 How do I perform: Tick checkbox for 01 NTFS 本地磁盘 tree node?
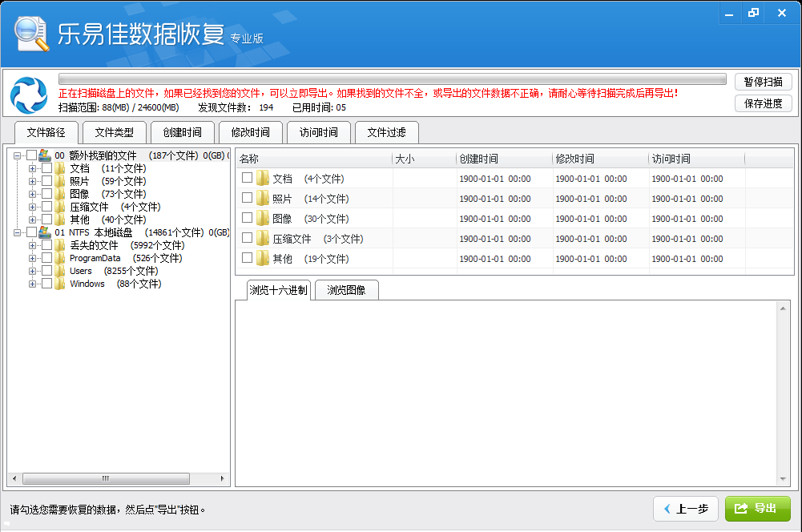coord(32,232)
